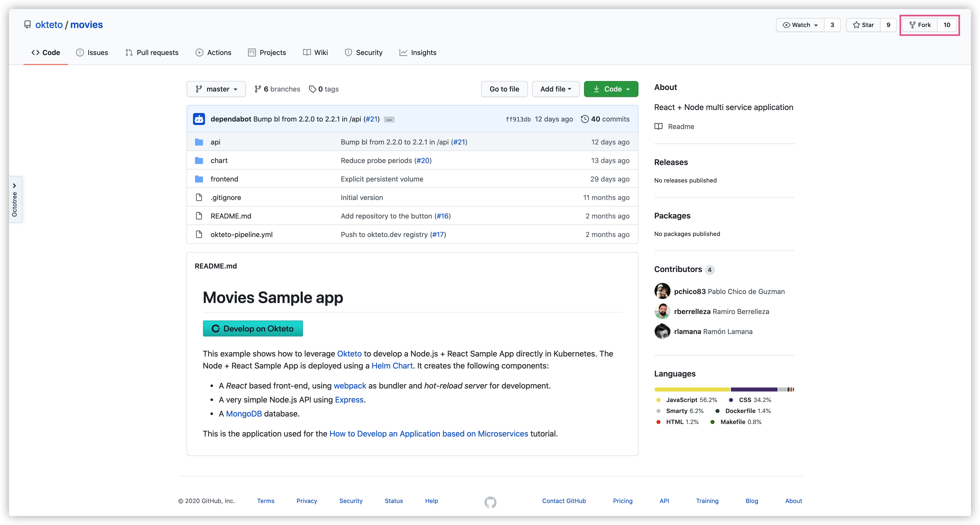Click the book icon next to Readme
Image resolution: width=980 pixels, height=525 pixels.
click(x=658, y=126)
